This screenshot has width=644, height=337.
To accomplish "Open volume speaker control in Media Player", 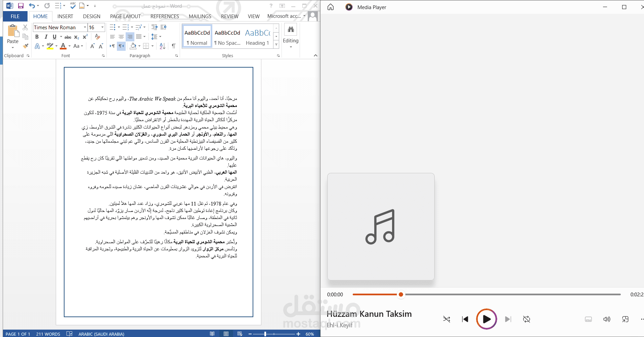I will [607, 319].
